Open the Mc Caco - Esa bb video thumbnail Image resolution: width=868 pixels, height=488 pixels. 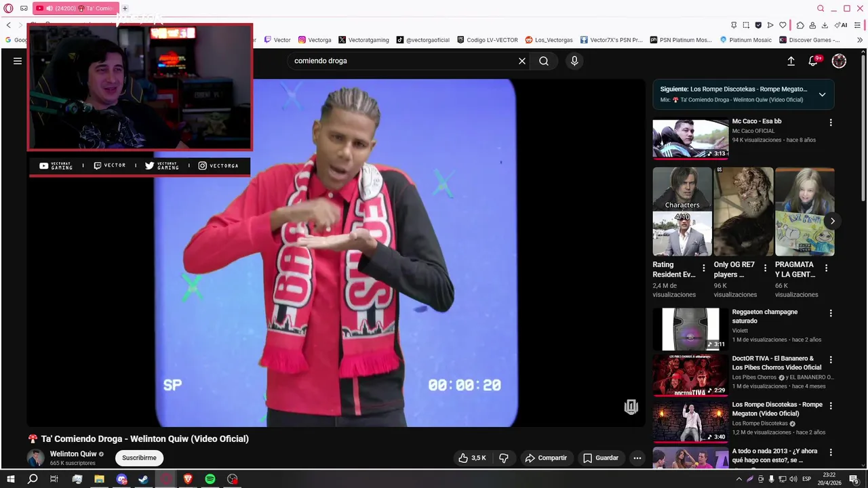690,139
